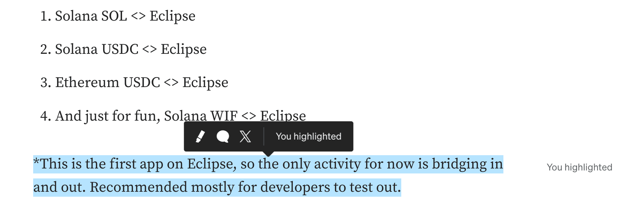
Task: Click the highlighted line starting "*This is the first app"
Action: [x=268, y=164]
